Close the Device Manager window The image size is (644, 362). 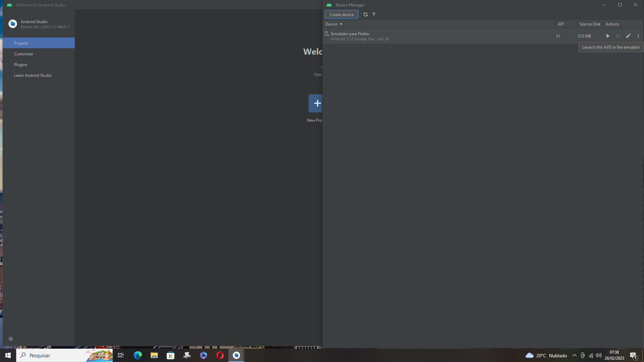coord(636,5)
